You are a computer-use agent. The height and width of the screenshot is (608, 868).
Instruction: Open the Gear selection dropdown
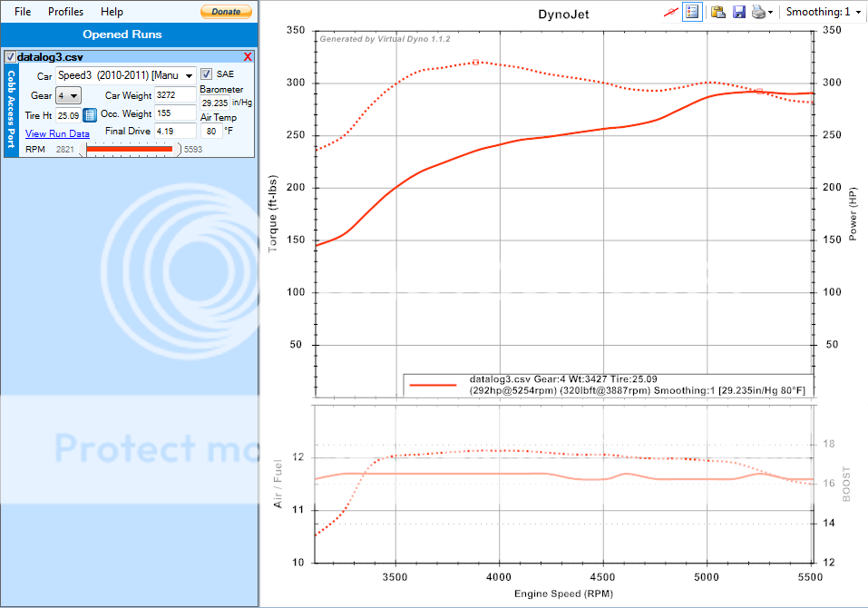pos(68,95)
